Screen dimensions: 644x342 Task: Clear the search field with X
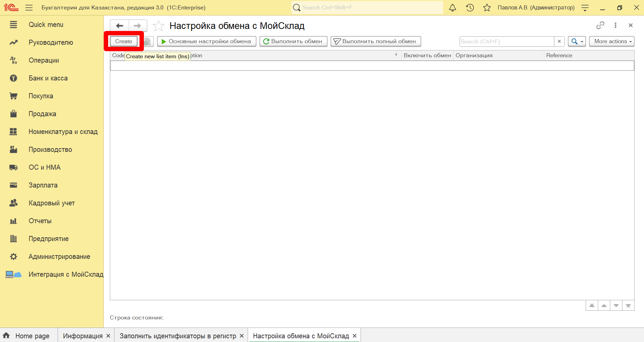(x=559, y=41)
